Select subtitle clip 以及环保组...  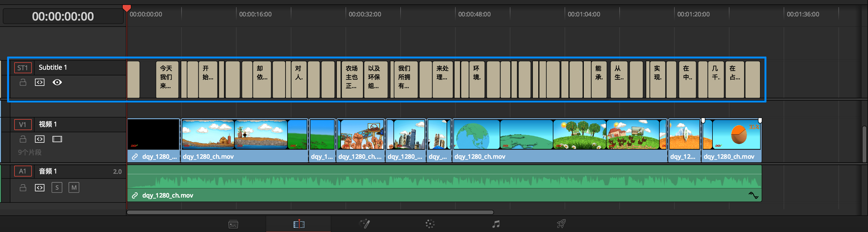pos(376,79)
